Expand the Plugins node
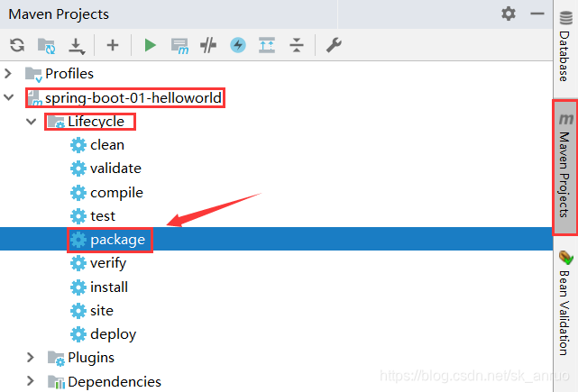 pos(31,357)
